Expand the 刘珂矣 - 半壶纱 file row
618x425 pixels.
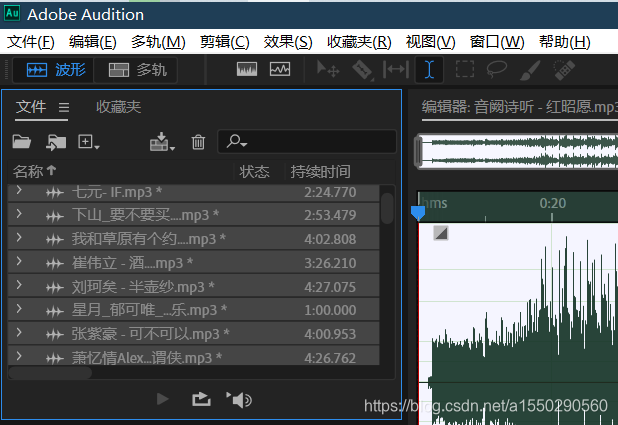click(x=19, y=285)
